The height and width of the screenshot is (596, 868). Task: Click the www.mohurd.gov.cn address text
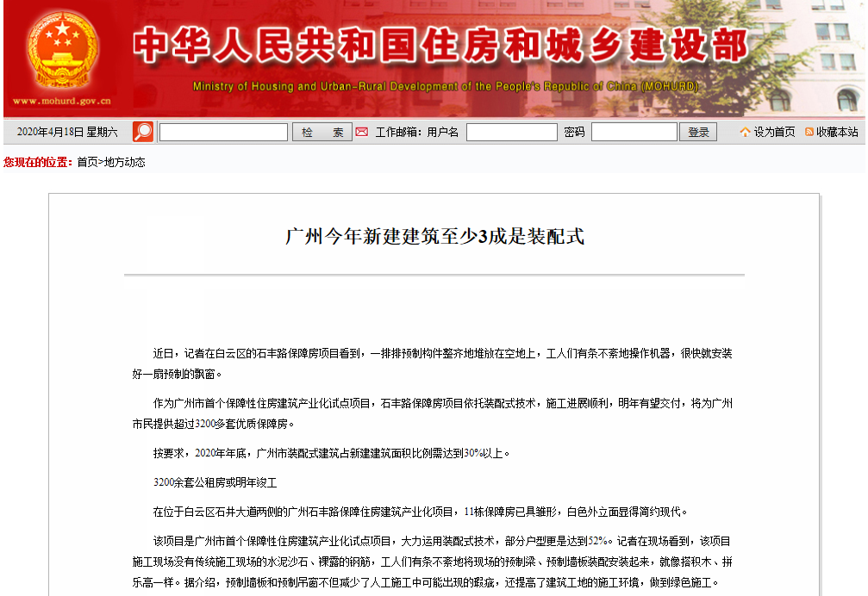[x=62, y=101]
